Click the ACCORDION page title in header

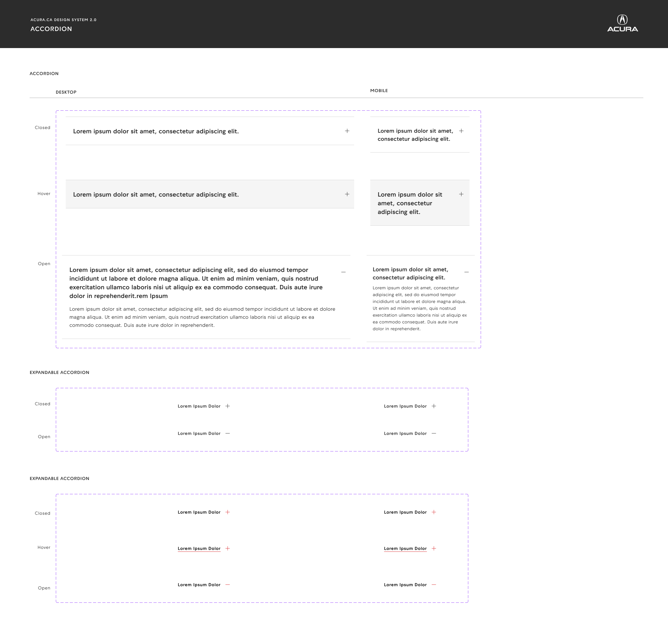(x=51, y=29)
